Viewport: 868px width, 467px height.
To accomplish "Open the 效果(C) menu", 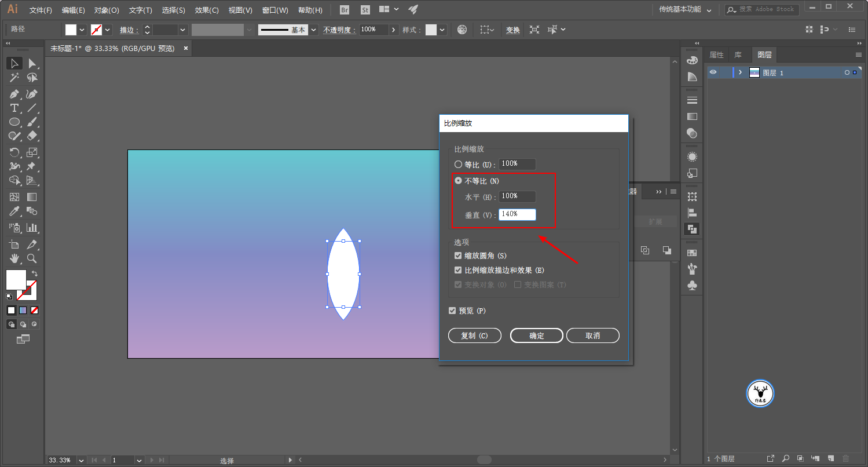I will (207, 10).
